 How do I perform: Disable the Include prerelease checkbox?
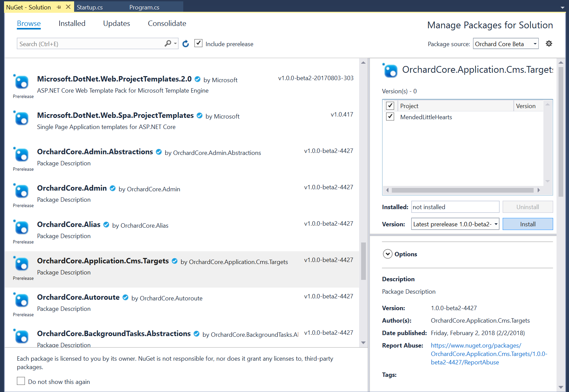(198, 43)
